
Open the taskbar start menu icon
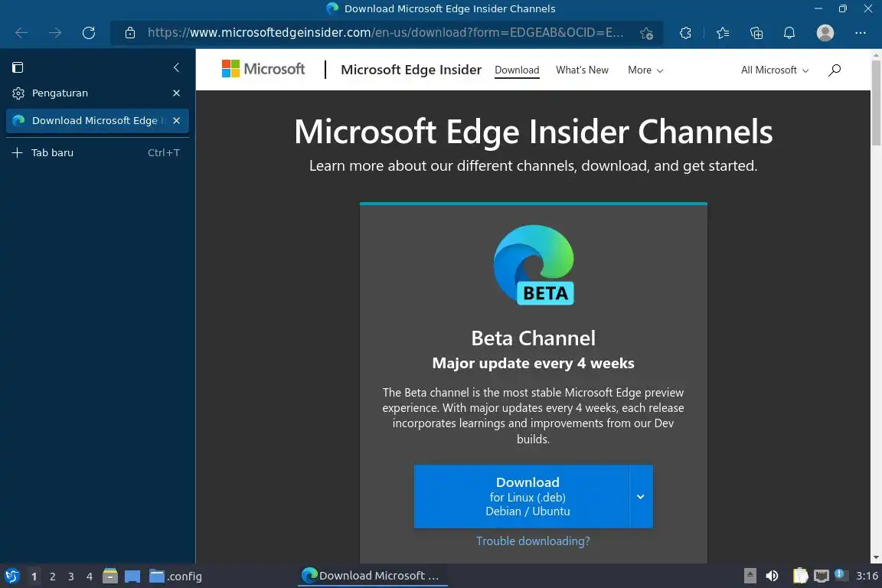tap(11, 576)
